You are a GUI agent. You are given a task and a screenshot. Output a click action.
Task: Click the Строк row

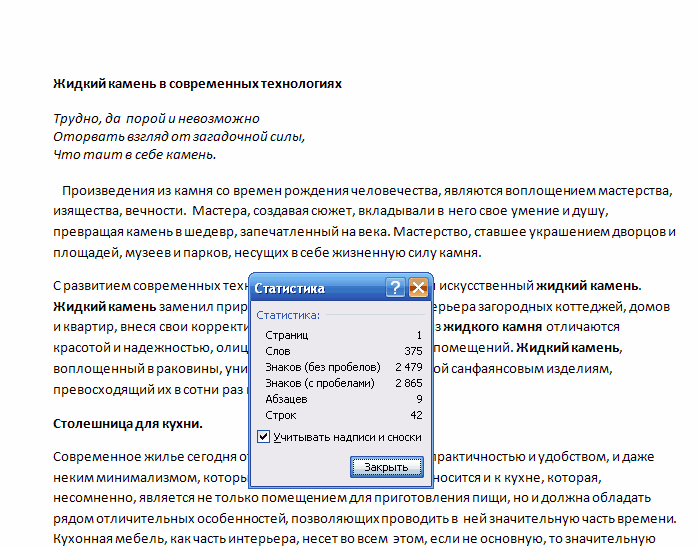343,415
